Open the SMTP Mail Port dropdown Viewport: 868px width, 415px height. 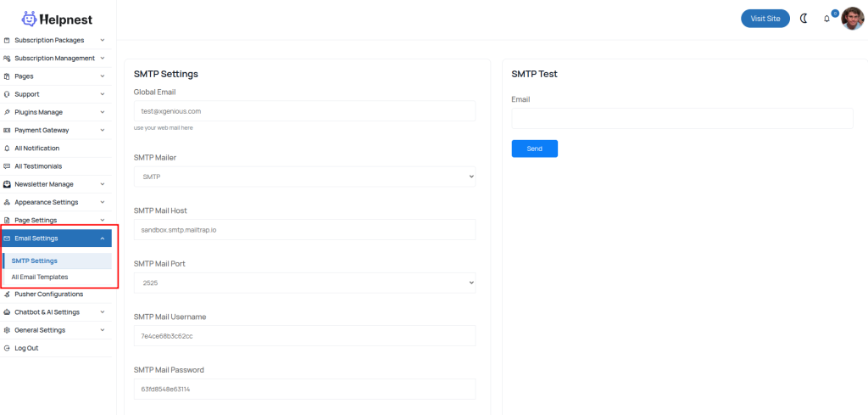[x=304, y=283]
